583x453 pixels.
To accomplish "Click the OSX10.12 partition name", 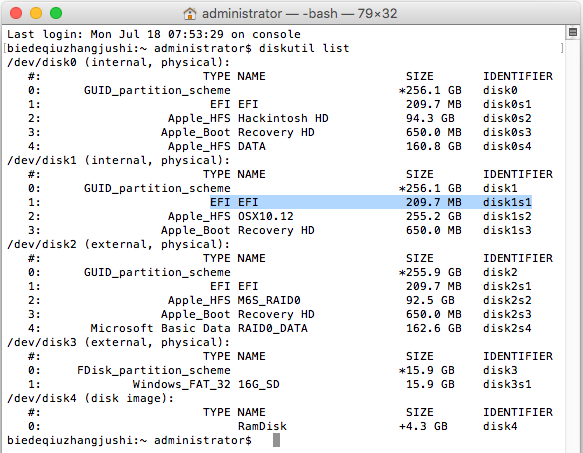I will click(x=265, y=216).
